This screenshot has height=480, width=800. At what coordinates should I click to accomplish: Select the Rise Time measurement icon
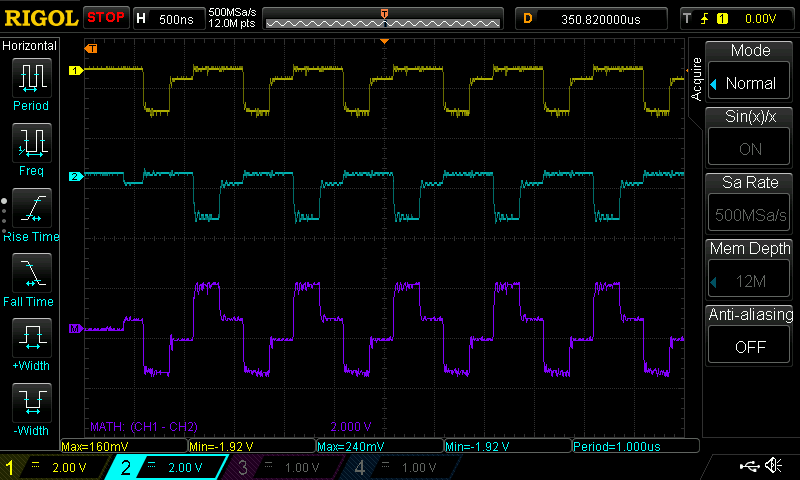click(31, 209)
